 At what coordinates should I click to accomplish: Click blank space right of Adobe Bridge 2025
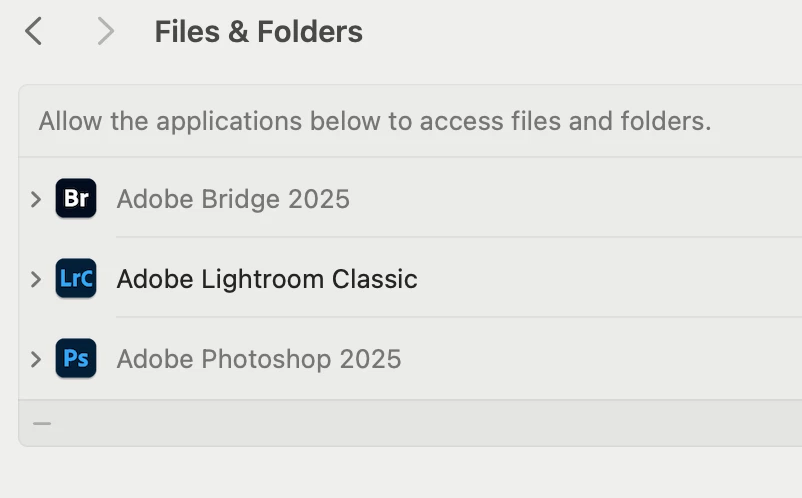tap(580, 198)
